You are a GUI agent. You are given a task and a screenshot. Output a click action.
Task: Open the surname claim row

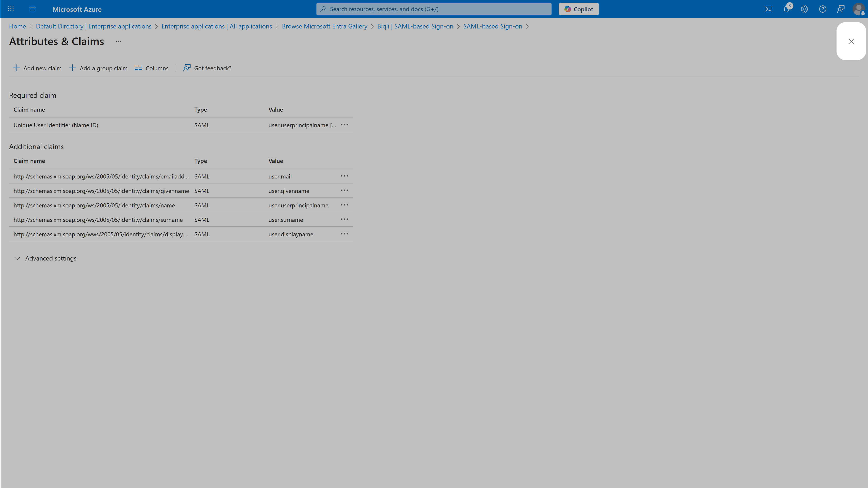click(x=181, y=220)
